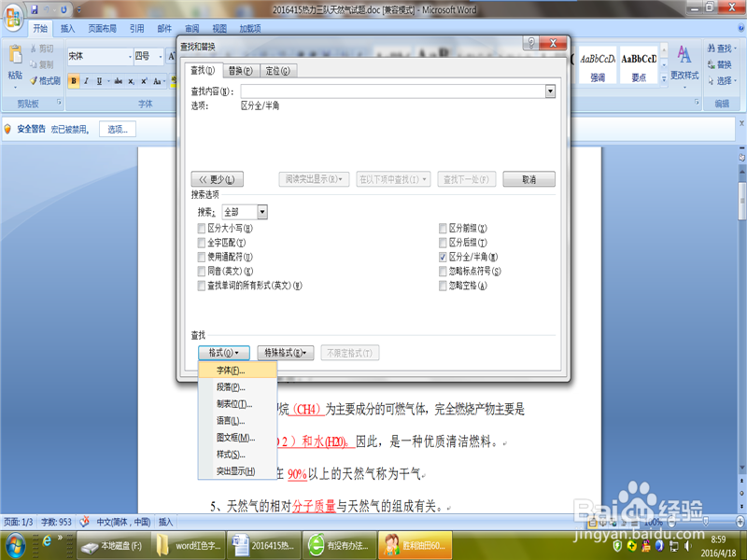Open the 查找 (Find) icon in editing group

click(x=719, y=47)
